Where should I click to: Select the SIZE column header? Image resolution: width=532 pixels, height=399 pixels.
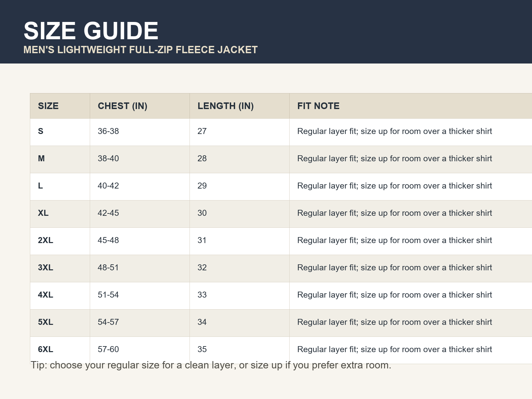48,106
